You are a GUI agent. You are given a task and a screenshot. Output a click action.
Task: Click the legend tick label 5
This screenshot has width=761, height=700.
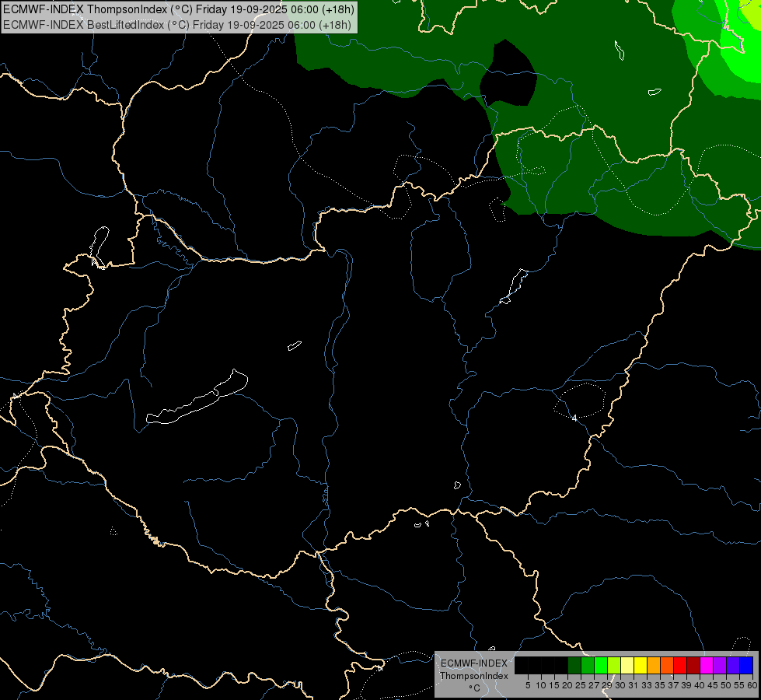click(528, 685)
